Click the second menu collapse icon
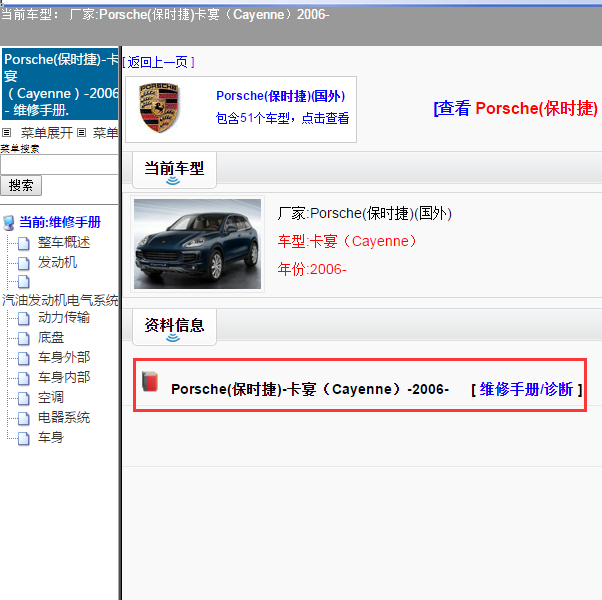The image size is (602, 600). click(81, 133)
